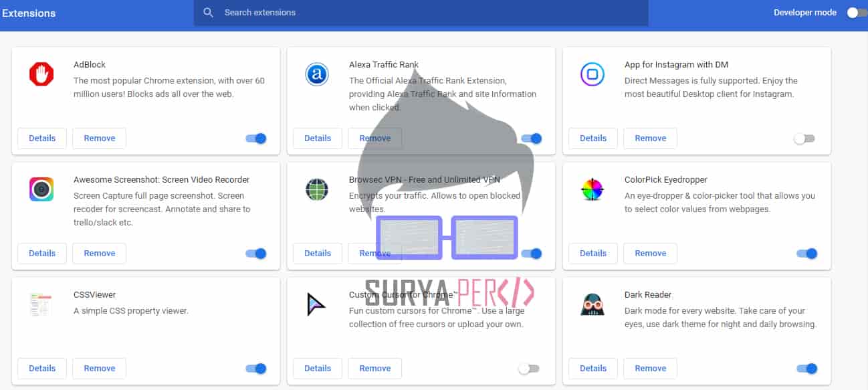
Task: Disable Alexa Traffic Rank toggle
Action: click(x=532, y=138)
